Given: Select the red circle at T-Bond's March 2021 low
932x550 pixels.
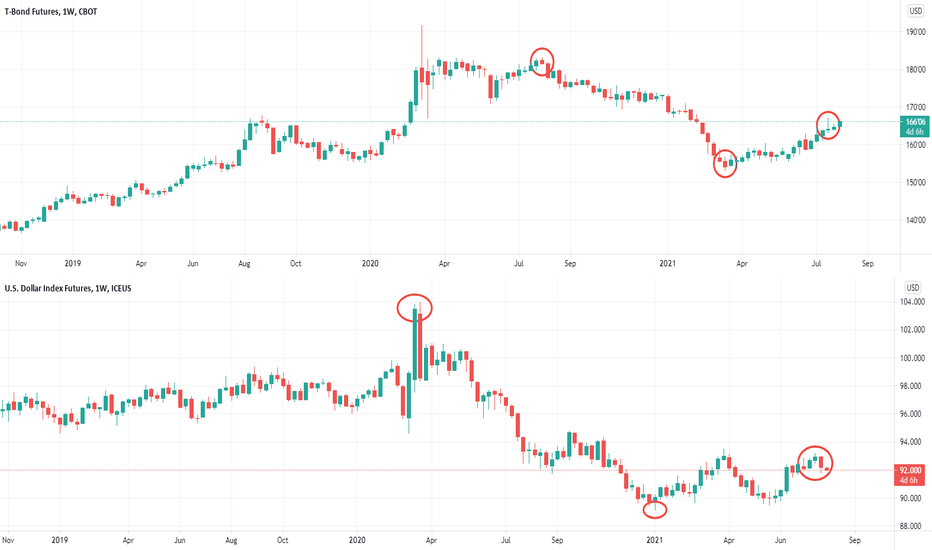Looking at the screenshot, I should 725,163.
